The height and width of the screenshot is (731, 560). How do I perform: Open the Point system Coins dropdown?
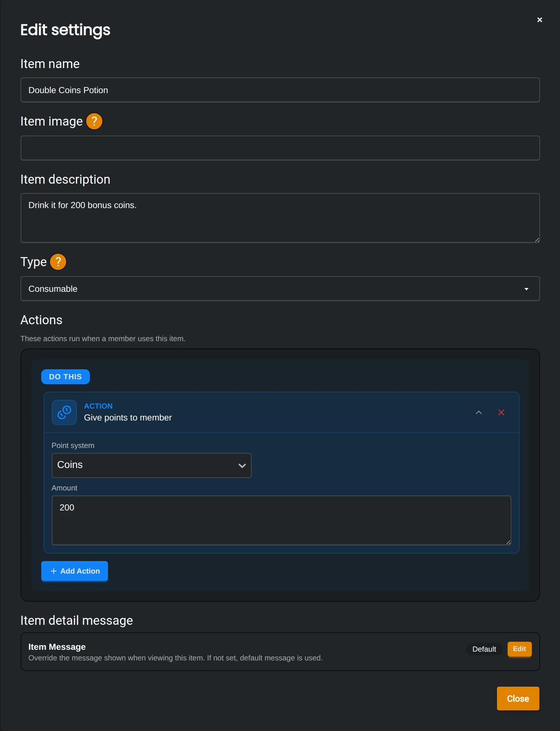pyautogui.click(x=152, y=465)
